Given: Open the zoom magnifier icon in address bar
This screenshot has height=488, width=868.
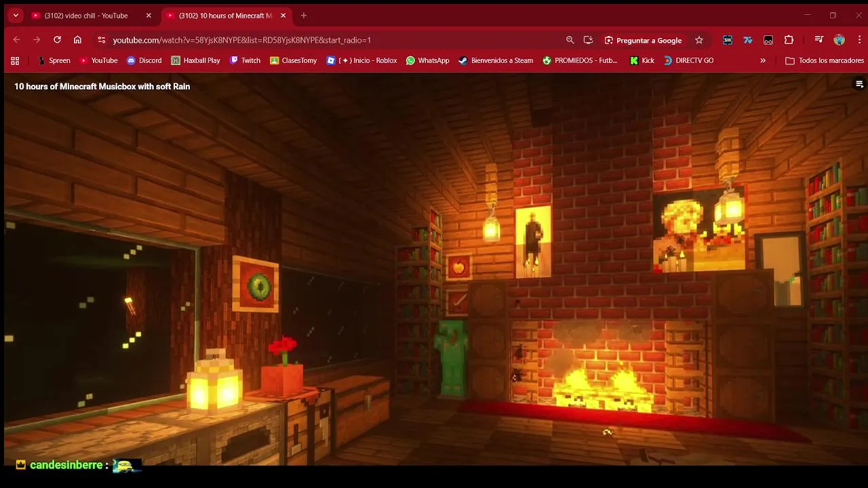Looking at the screenshot, I should click(x=570, y=40).
